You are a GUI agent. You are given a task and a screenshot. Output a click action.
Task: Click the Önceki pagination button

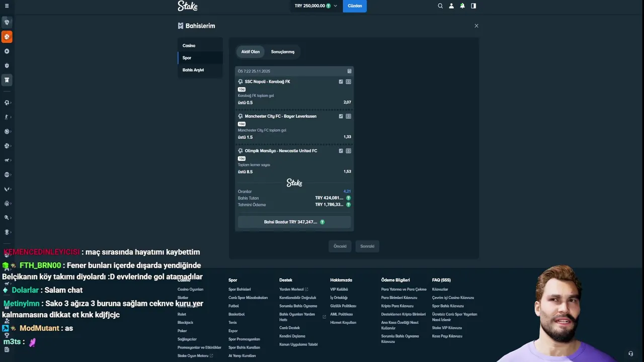340,246
